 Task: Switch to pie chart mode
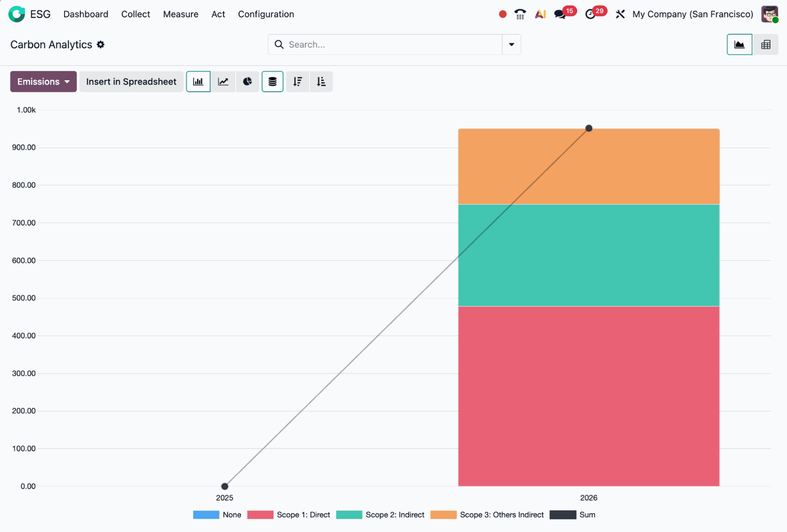pyautogui.click(x=247, y=81)
